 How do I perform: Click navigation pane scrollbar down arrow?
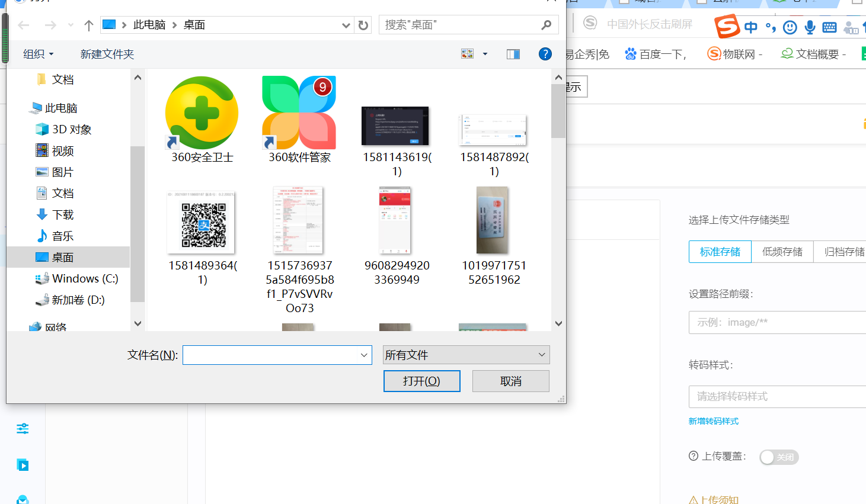pyautogui.click(x=138, y=323)
